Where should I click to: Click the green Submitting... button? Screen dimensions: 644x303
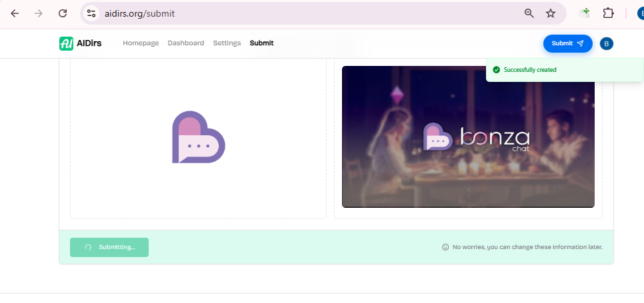click(x=109, y=247)
